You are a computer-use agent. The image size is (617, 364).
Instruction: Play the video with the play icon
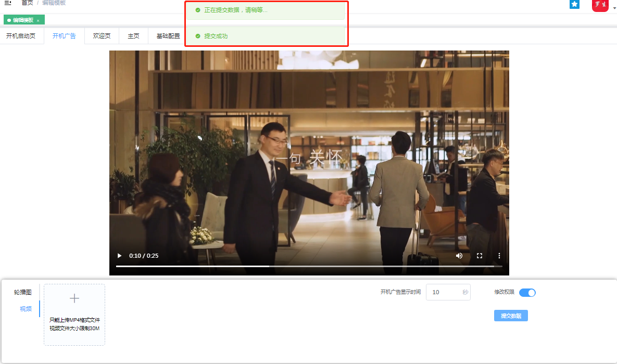pos(119,256)
